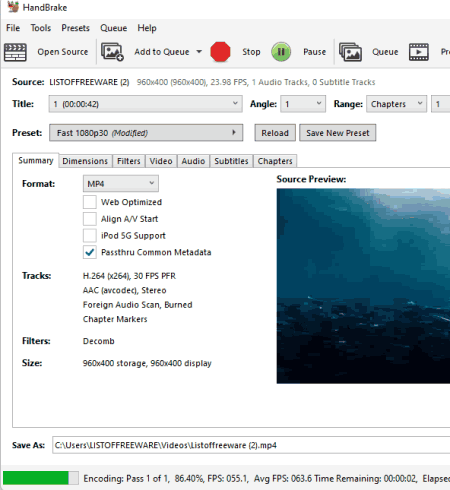Uncheck Passthru Common Metadata

(90, 252)
